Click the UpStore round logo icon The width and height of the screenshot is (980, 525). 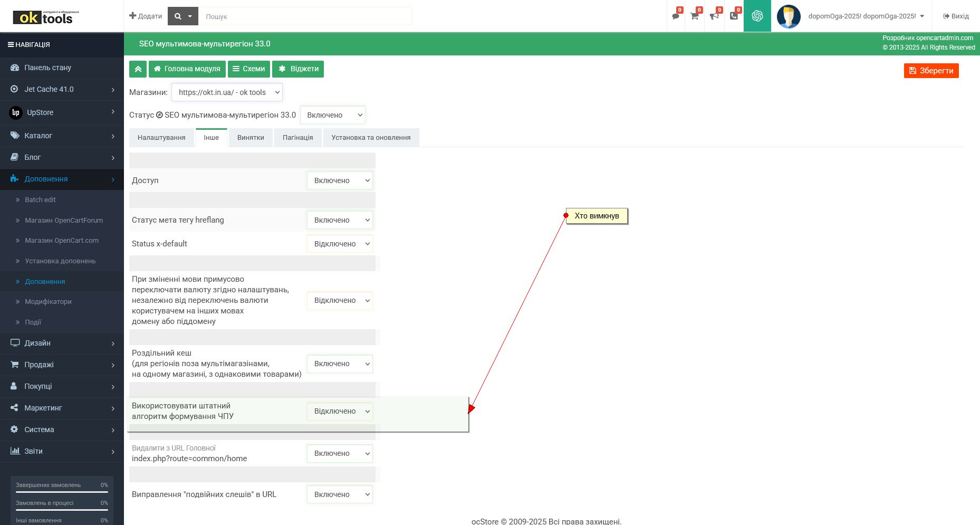[x=16, y=112]
